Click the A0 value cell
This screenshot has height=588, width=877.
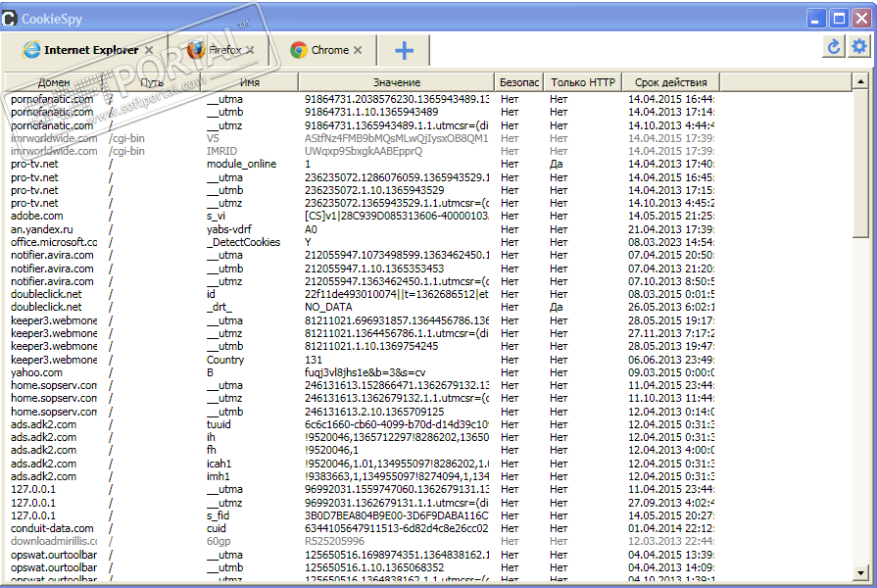click(311, 229)
